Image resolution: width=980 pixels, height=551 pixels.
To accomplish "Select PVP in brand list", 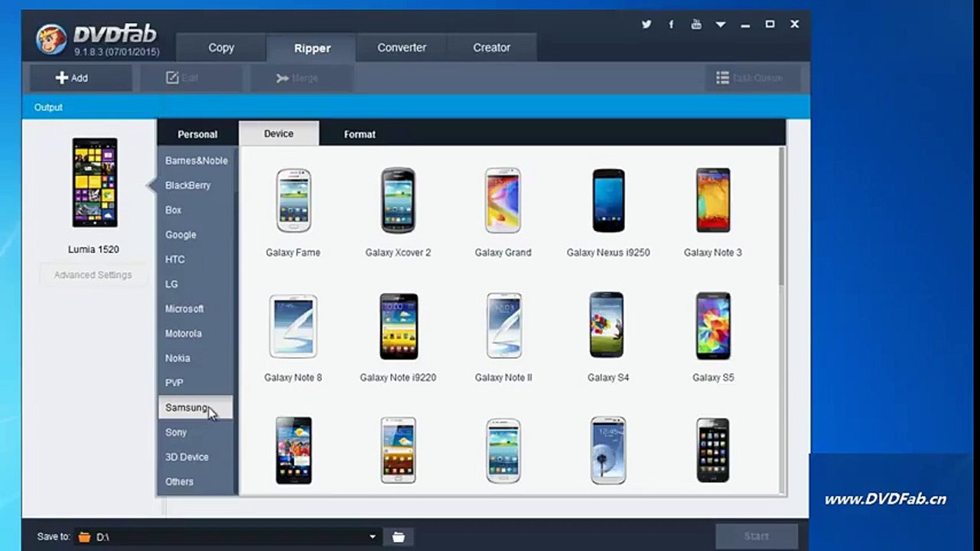I will tap(197, 383).
